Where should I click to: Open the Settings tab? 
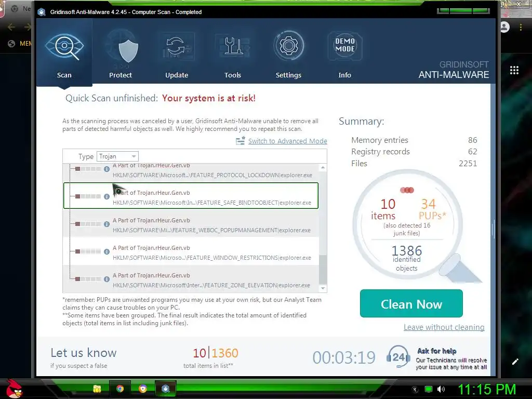click(288, 54)
